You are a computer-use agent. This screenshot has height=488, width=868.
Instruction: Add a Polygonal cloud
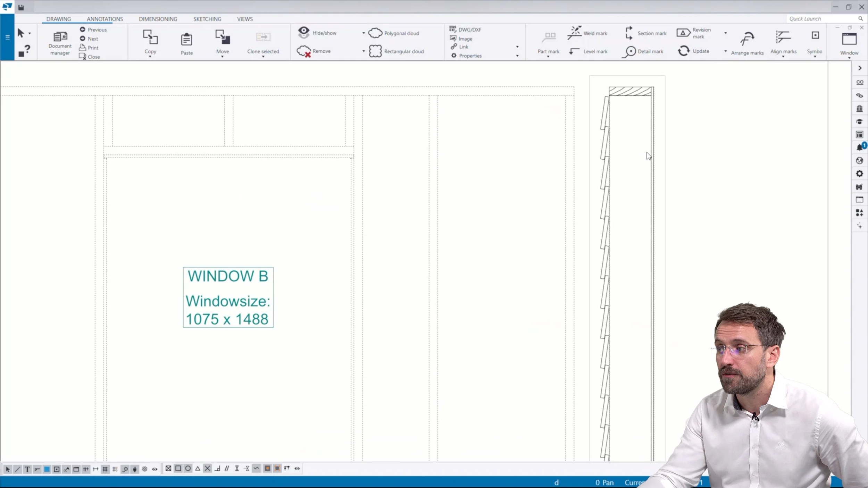click(394, 33)
